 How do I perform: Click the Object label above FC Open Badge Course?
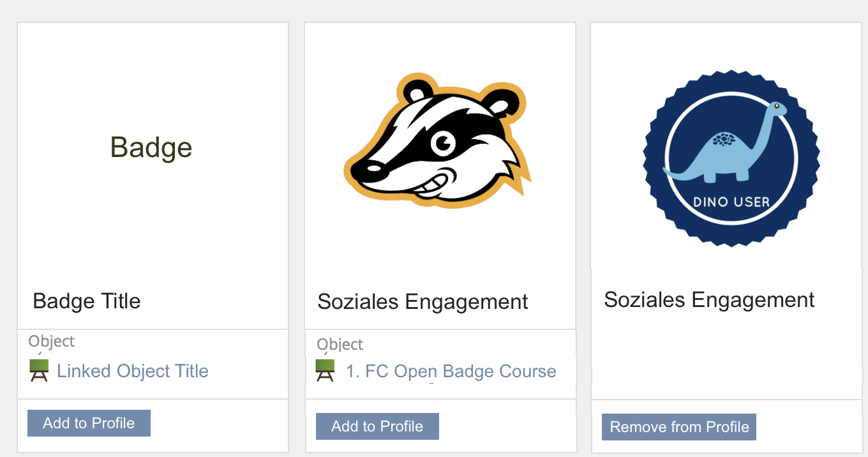coord(340,345)
